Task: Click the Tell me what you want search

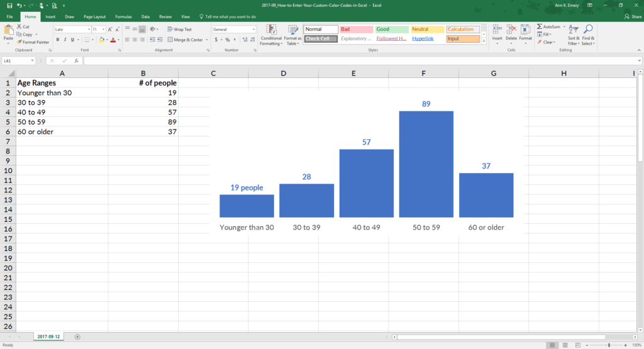Action: tap(228, 17)
